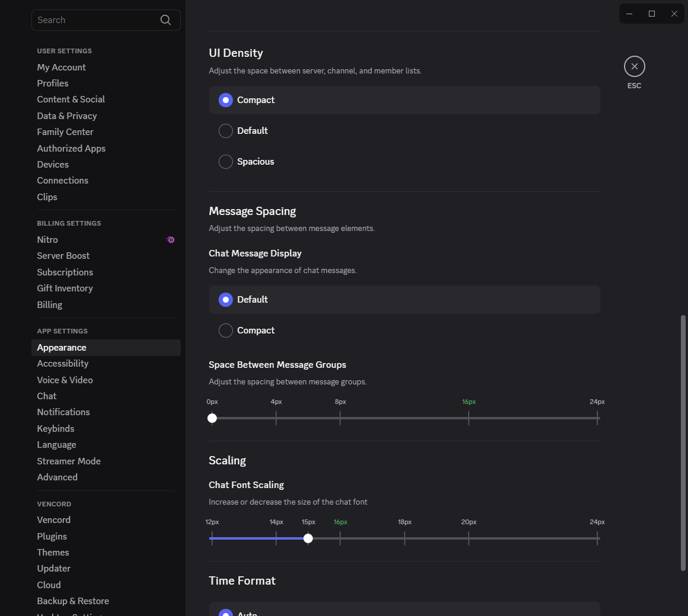Enable Compact chat message display
Viewport: 688px width, 616px height.
point(226,331)
